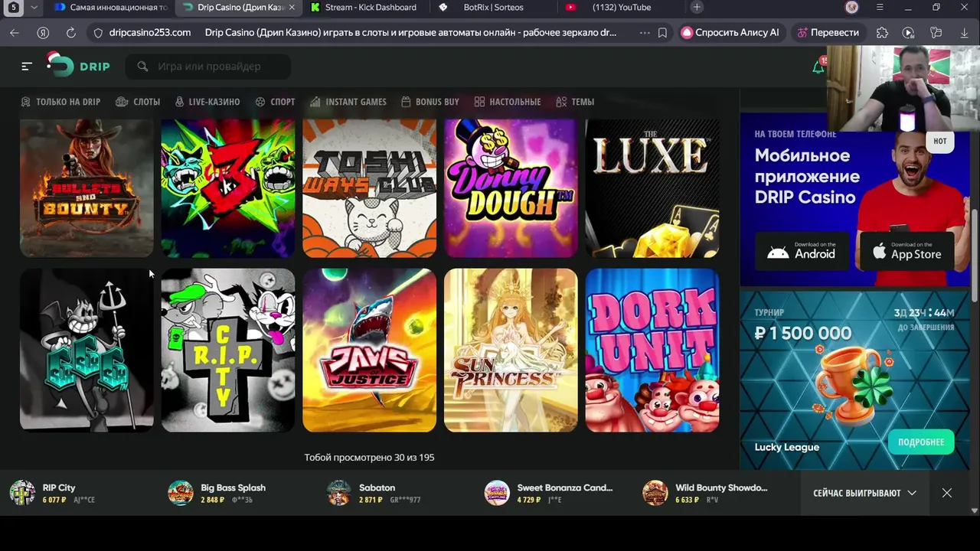
Task: Click the Wild Bounty Showdown winner icon
Action: tap(655, 493)
